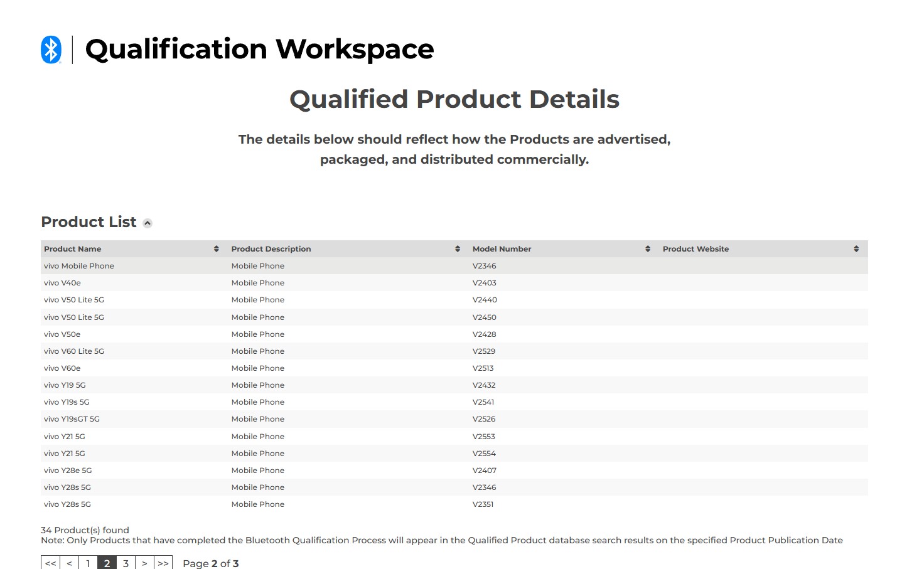Go to next page of results
The width and height of the screenshot is (924, 569).
coord(144,563)
